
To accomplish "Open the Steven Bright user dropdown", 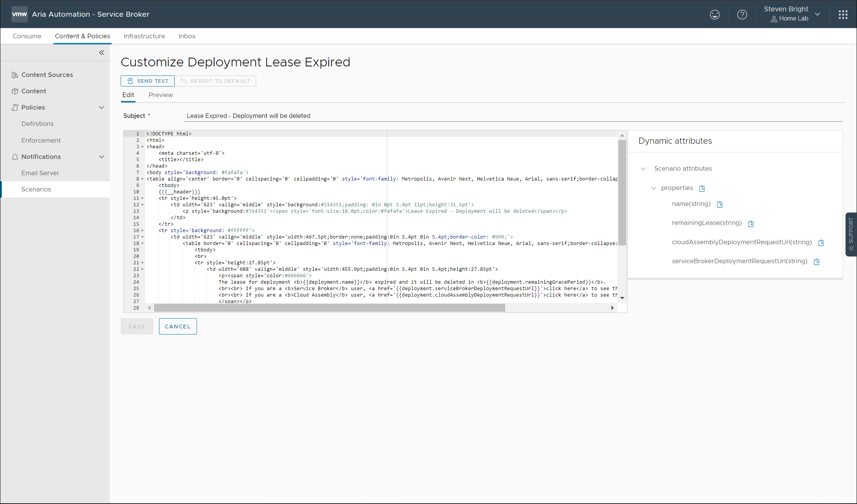I will pos(817,14).
